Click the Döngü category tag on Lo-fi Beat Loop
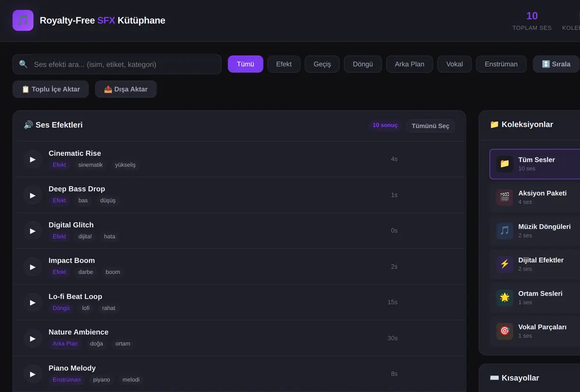 point(61,308)
